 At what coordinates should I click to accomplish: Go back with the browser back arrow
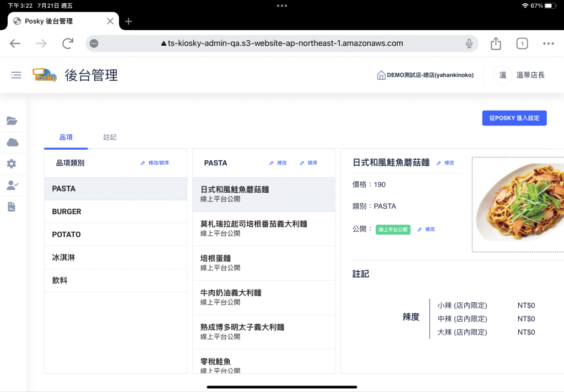coord(15,43)
